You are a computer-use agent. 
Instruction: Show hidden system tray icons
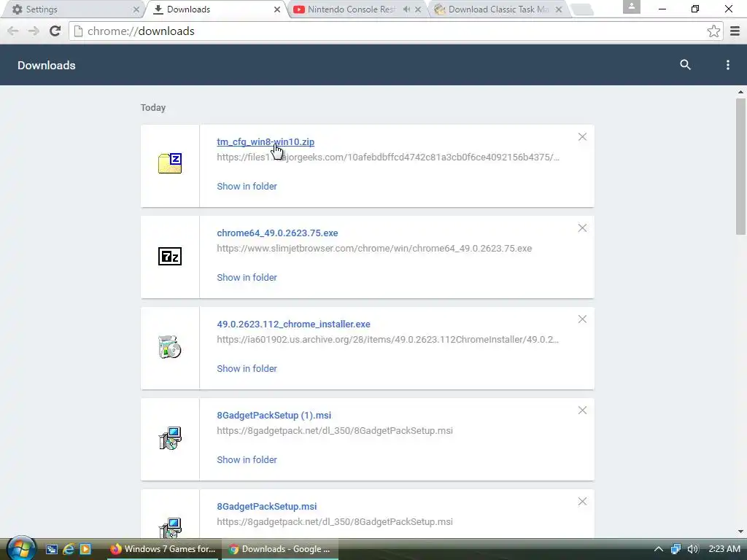coord(659,549)
